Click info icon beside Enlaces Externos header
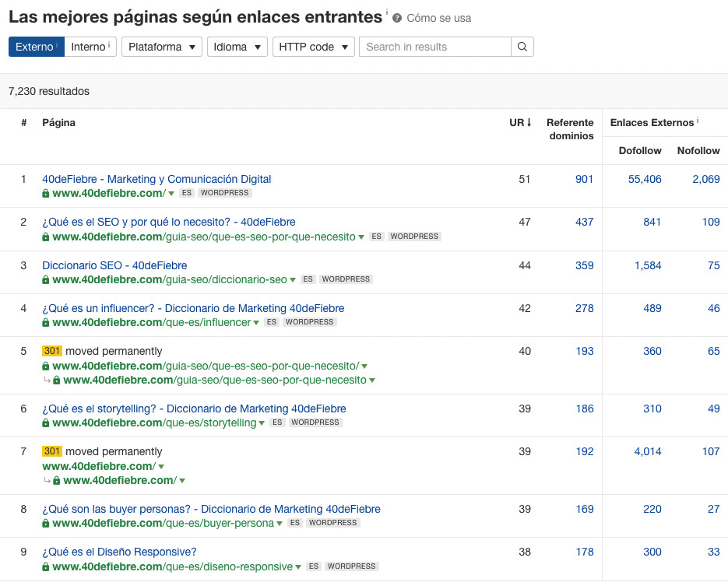 coord(698,121)
